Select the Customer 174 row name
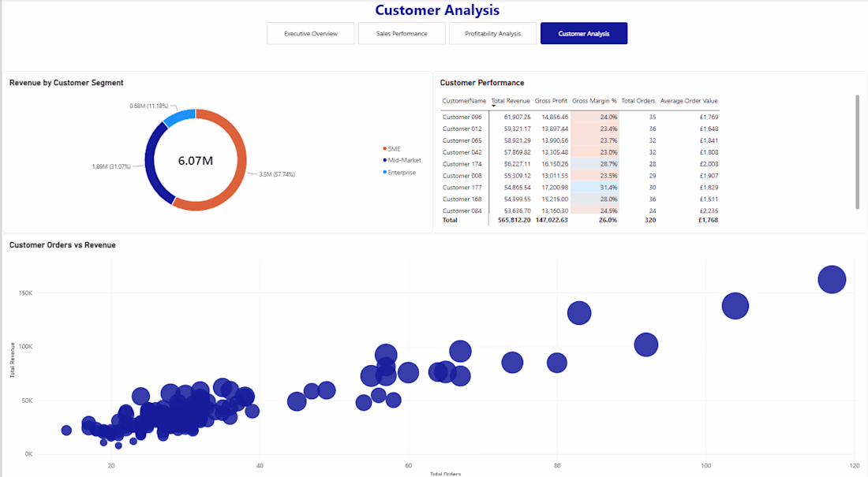 coord(462,164)
